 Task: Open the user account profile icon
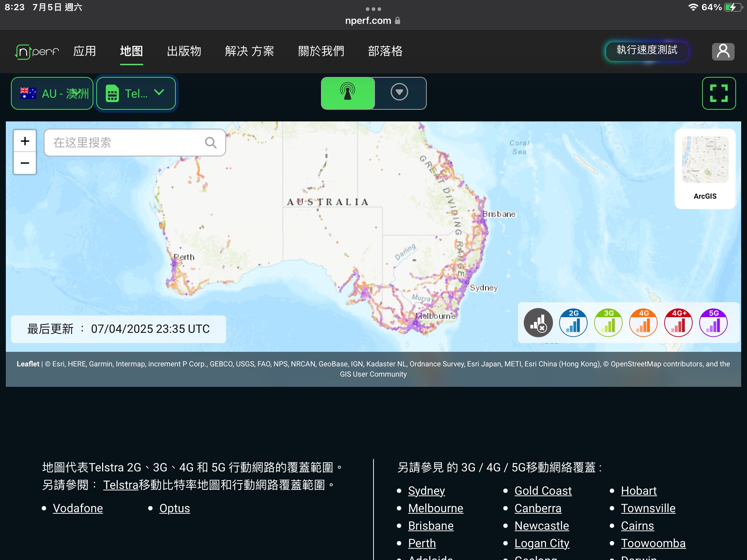tap(723, 51)
